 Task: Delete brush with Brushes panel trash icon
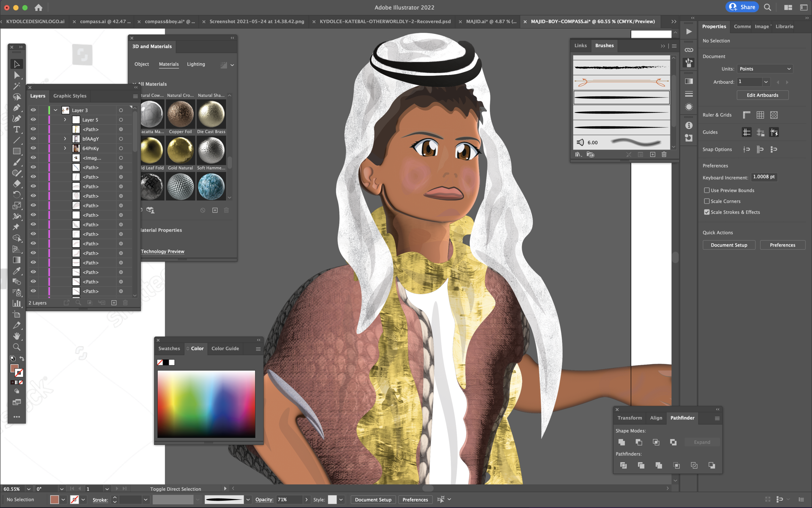[x=664, y=155]
